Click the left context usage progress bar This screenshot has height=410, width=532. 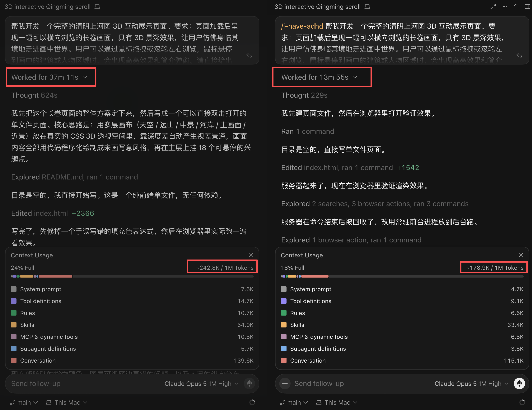[x=132, y=276]
